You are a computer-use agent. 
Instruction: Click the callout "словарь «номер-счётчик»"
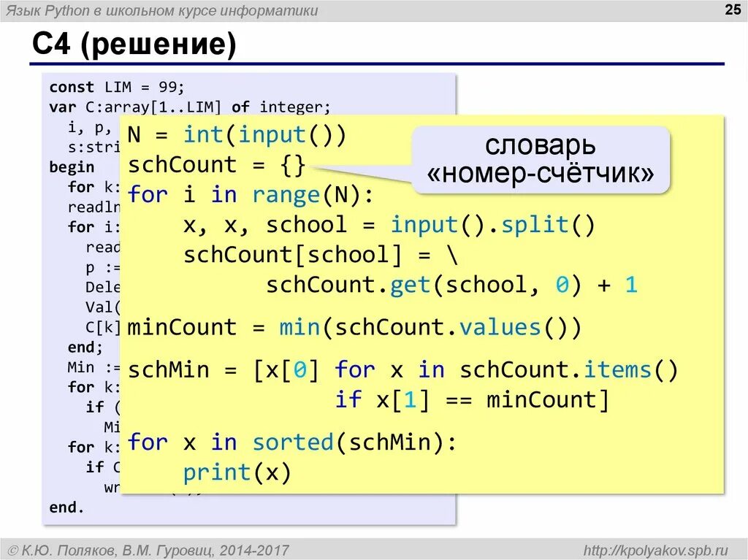coord(541,160)
